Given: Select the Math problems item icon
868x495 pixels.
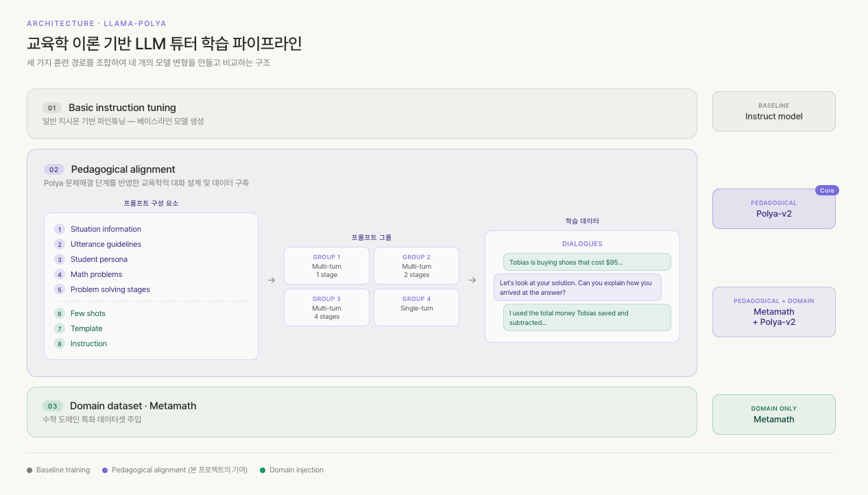Looking at the screenshot, I should point(59,274).
